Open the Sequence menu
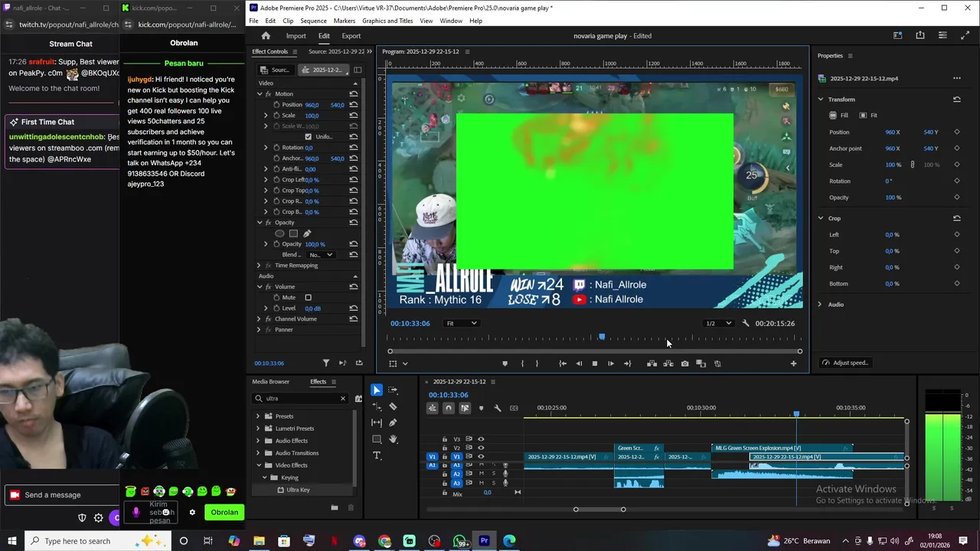980x551 pixels. 313,21
